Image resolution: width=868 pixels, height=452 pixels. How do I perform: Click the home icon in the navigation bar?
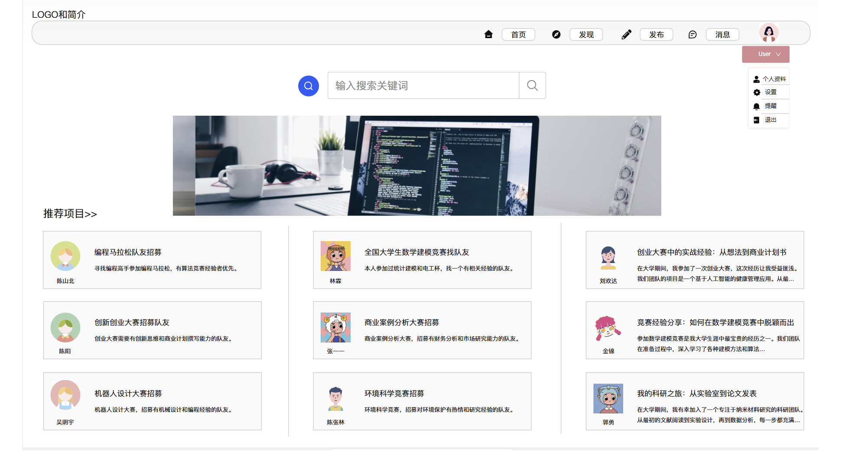coord(488,34)
